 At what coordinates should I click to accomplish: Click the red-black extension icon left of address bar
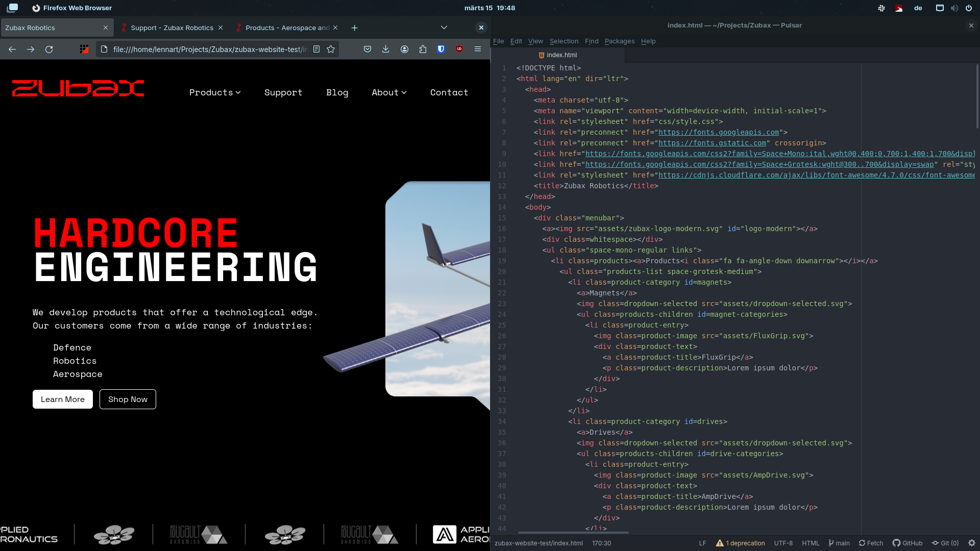(84, 49)
